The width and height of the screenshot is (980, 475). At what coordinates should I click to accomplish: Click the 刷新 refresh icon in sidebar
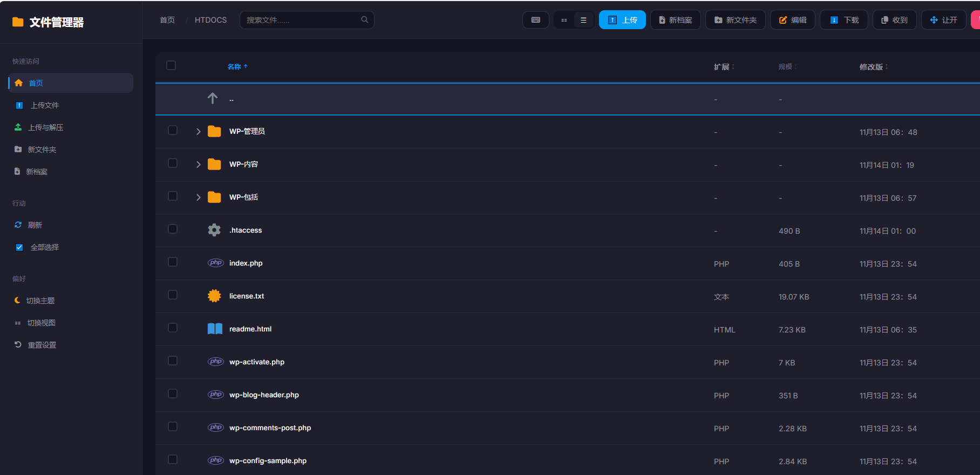[x=18, y=225]
